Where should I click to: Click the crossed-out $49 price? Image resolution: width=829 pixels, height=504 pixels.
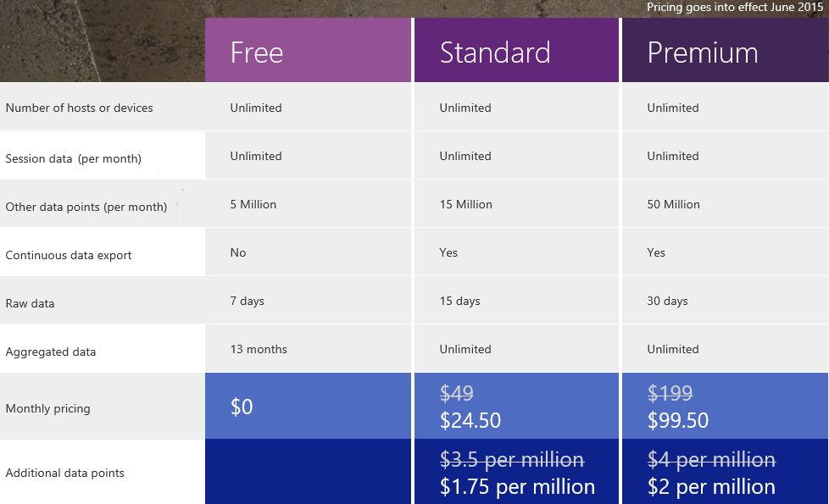(457, 393)
